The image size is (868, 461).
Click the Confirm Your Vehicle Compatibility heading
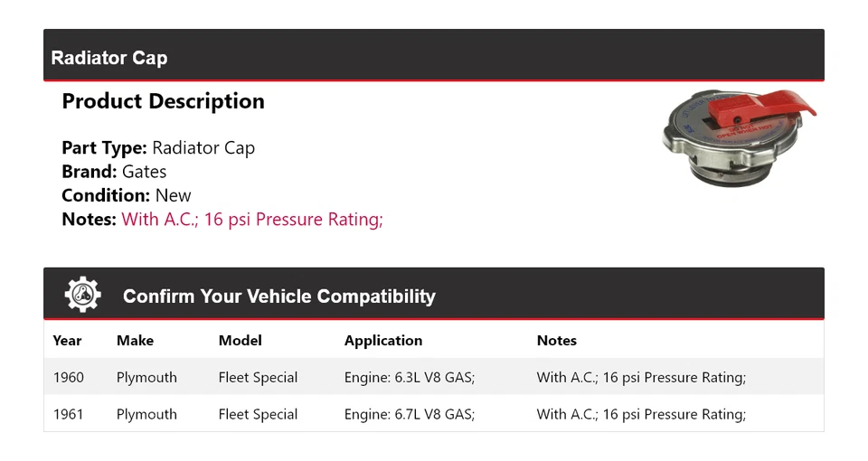(x=278, y=296)
